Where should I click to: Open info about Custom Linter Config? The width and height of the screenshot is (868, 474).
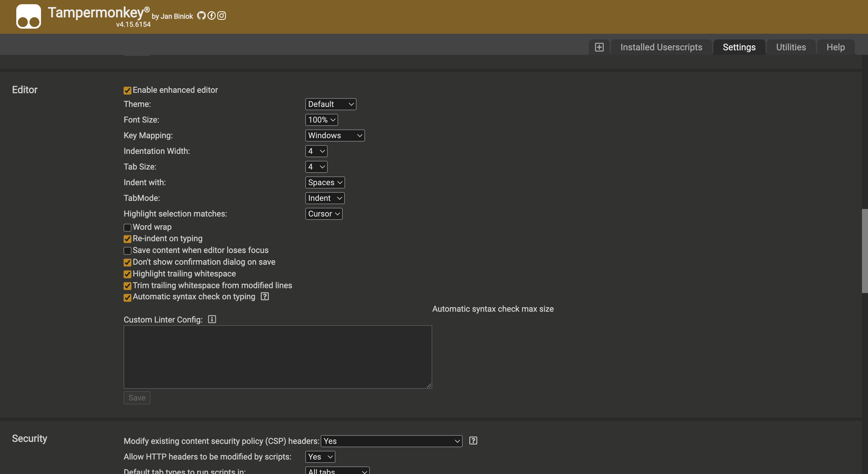212,319
